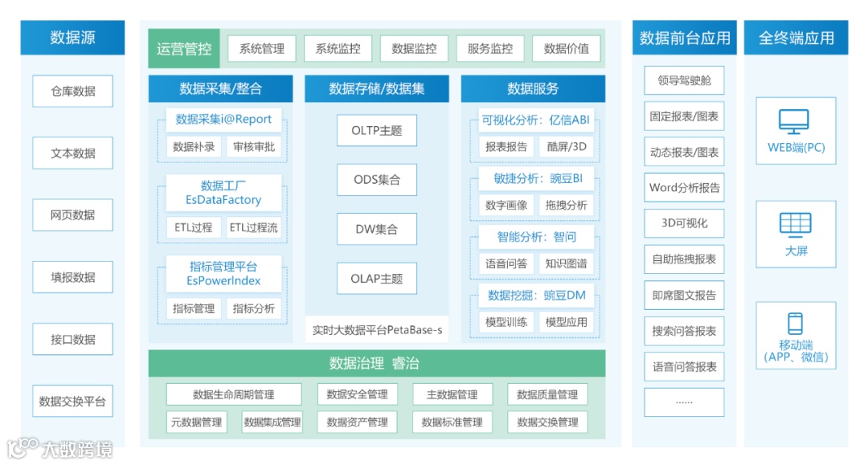This screenshot has height=465, width=868.
Task: Click the 数据生命周期管理 box
Action: coord(234,395)
